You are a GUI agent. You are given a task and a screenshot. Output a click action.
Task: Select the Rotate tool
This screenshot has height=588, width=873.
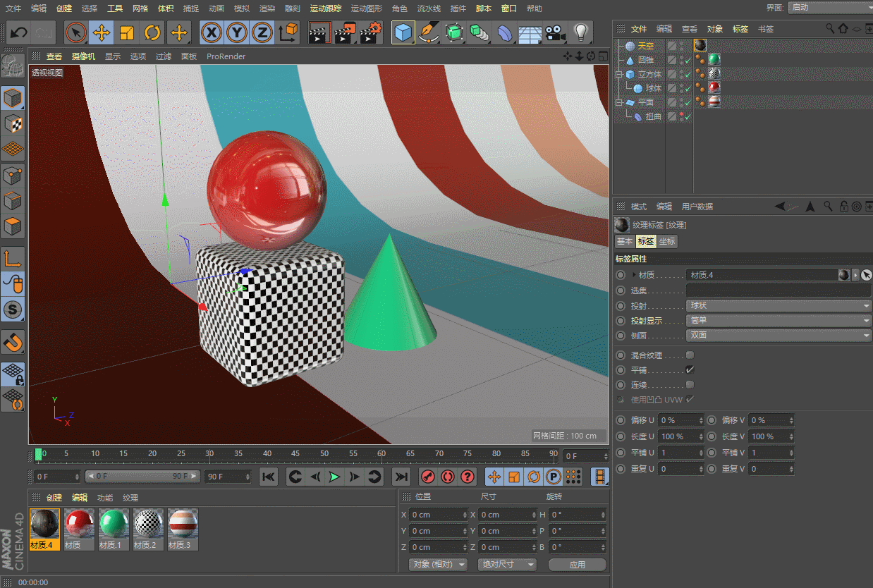point(152,32)
